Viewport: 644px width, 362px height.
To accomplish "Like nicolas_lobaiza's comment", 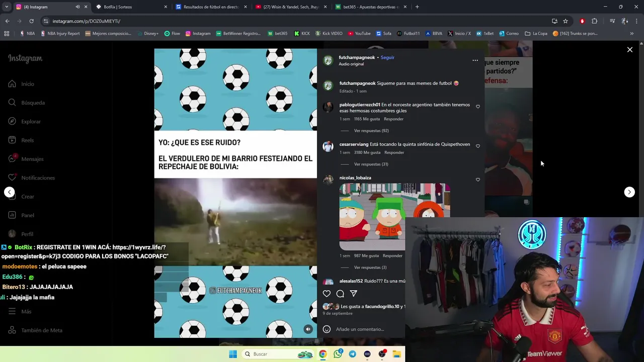I will pos(478,179).
